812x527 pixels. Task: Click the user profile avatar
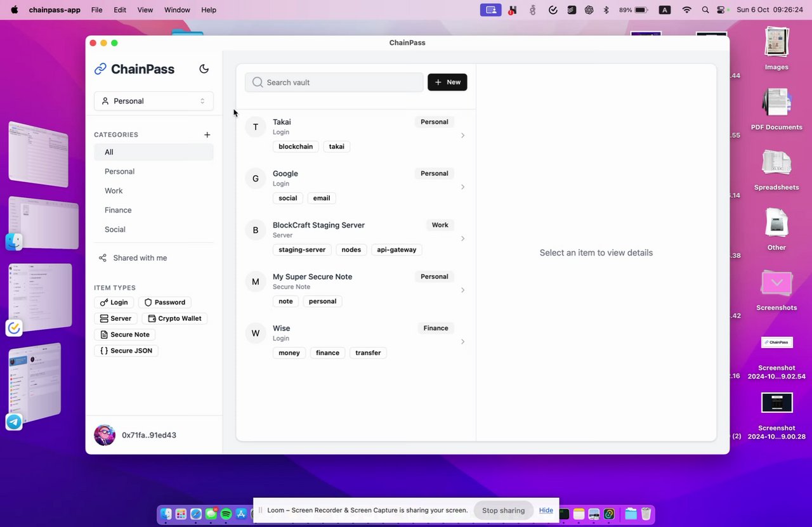105,435
